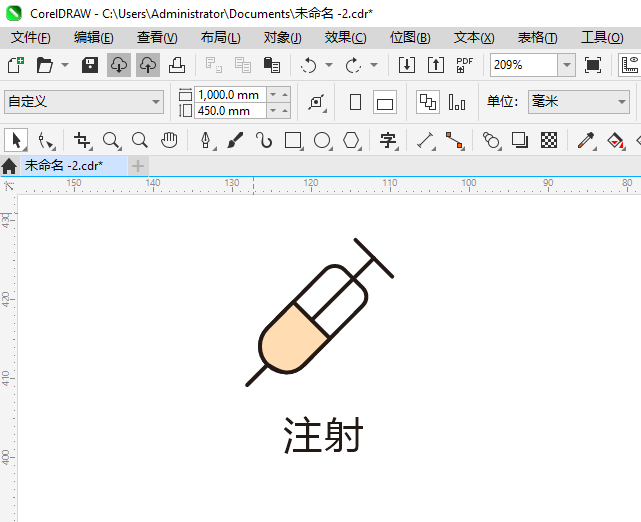Viewport: 641px width, 522px height.
Task: Open the zoom level dropdown arrow
Action: (x=567, y=65)
